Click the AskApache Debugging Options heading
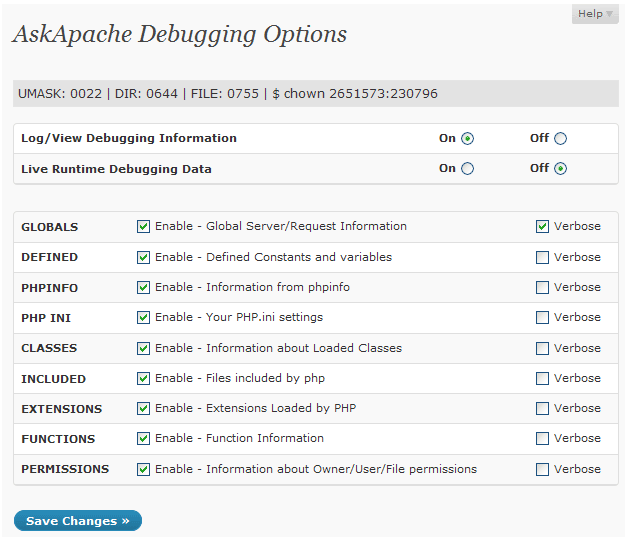 pos(179,35)
